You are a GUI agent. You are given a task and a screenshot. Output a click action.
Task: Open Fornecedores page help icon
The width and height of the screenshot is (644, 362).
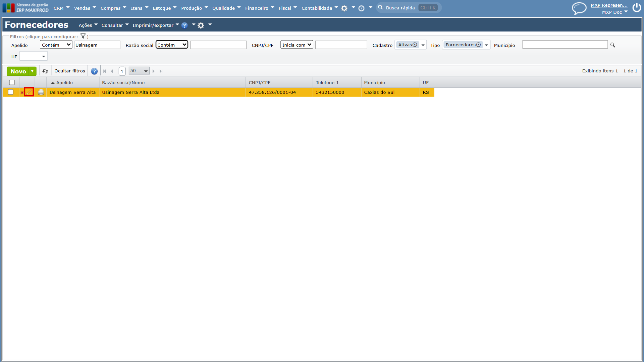point(184,25)
